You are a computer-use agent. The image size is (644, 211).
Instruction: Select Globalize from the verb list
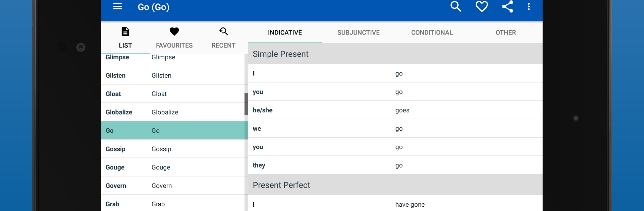173,112
